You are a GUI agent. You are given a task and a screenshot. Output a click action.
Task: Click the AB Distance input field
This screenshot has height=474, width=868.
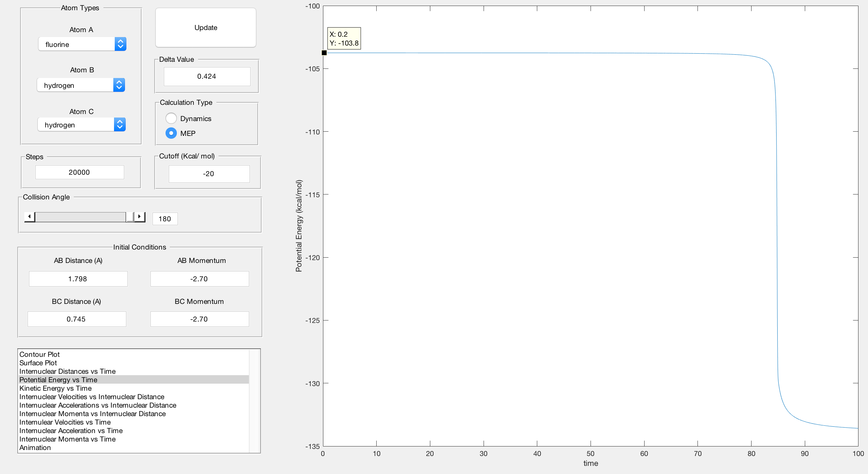tap(78, 279)
